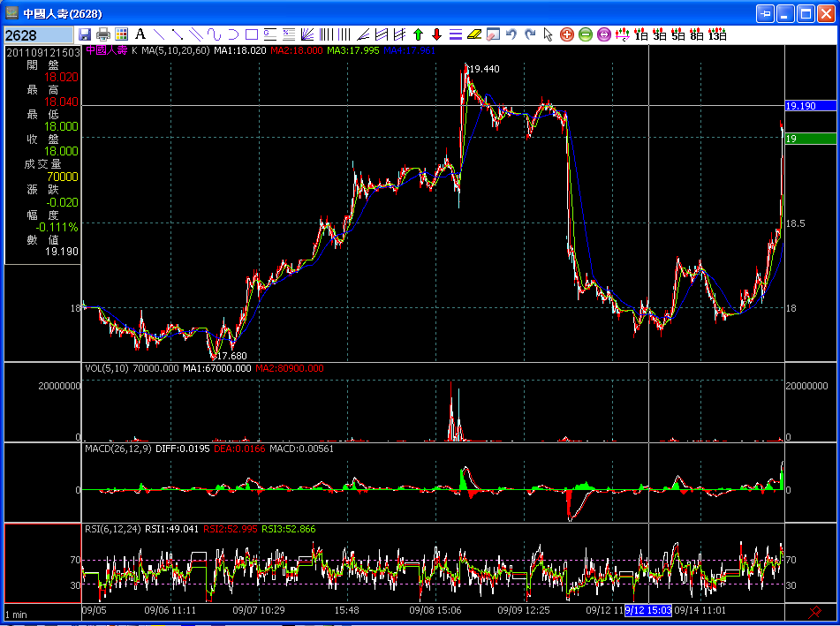Pick the fan lines drawing tool
840x626 pixels.
click(x=307, y=34)
